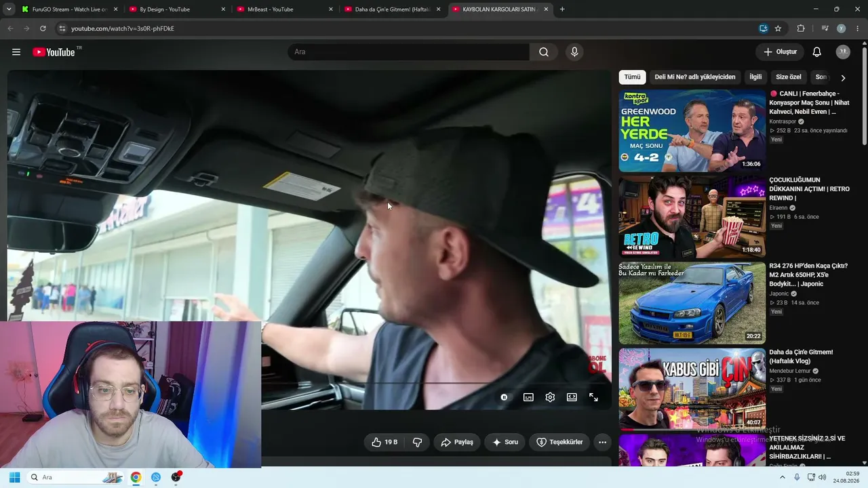Open the Chrome profile avatar
Screen dimensions: 868x488
[x=841, y=28]
